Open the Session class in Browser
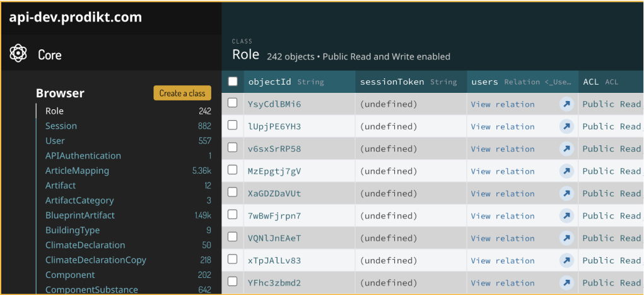 click(x=61, y=126)
